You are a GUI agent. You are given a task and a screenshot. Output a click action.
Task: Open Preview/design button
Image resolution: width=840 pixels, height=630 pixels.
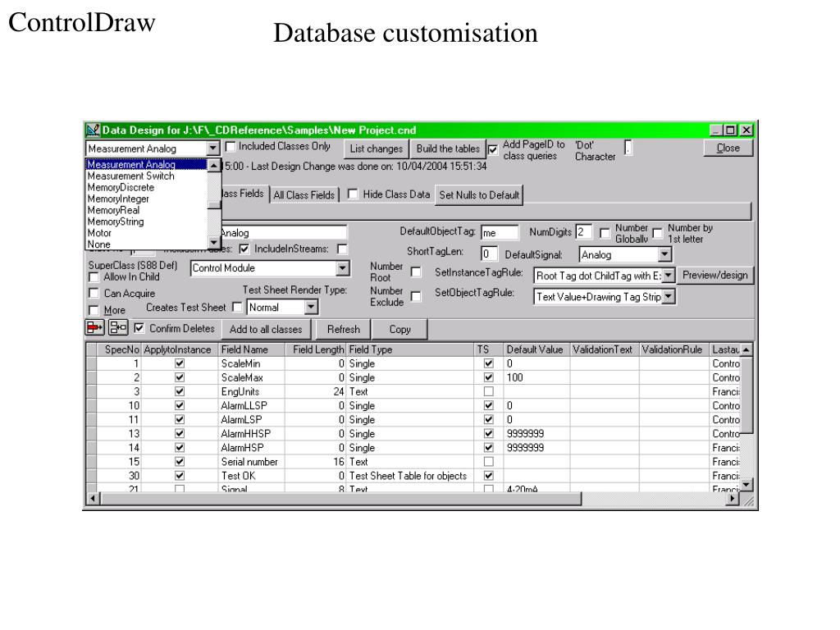point(714,276)
